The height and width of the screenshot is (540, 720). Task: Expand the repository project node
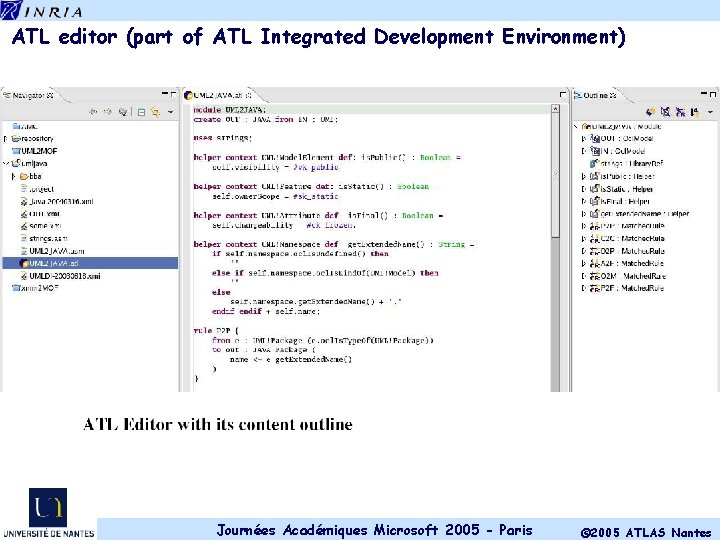[6, 139]
